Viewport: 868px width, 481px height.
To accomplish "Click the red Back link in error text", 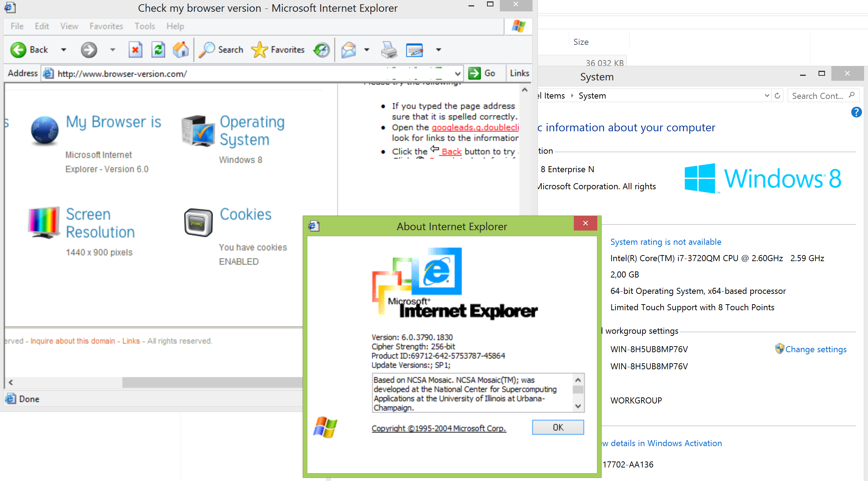I will [x=451, y=152].
